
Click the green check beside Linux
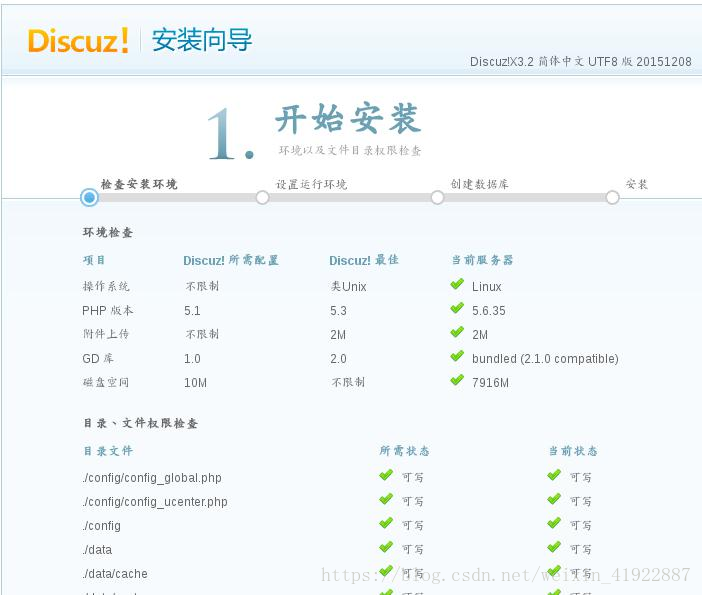[457, 284]
